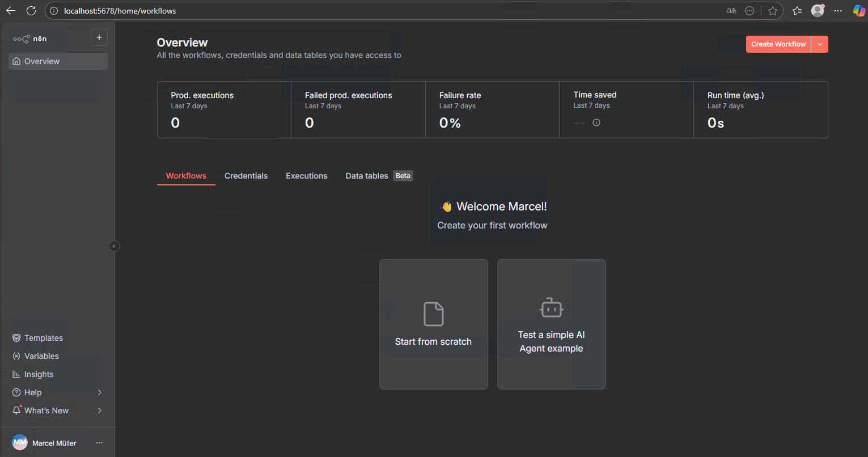Open Templates from the sidebar

coord(43,338)
